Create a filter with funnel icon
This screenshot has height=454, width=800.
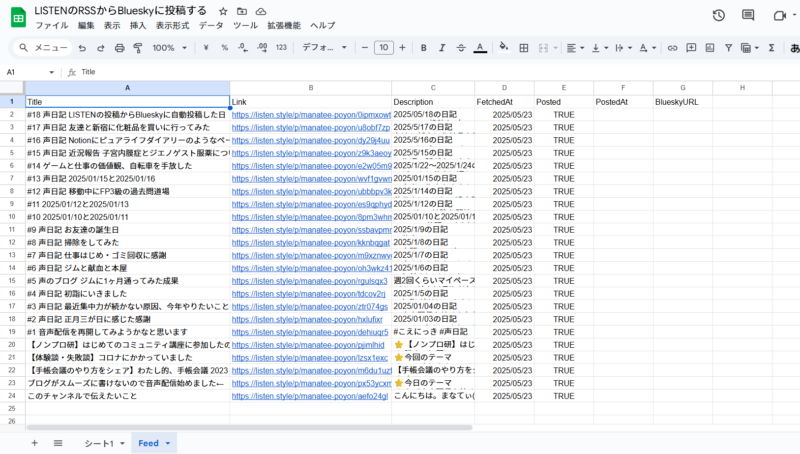(x=729, y=48)
